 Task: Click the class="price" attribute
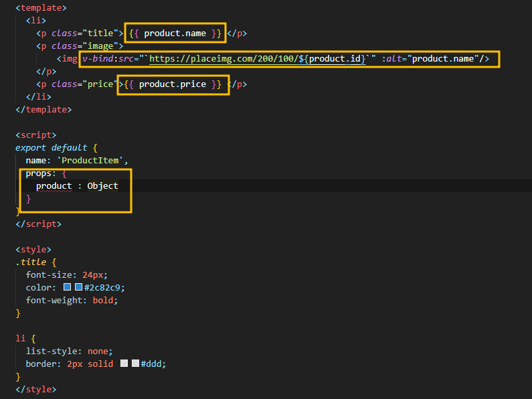coord(85,84)
